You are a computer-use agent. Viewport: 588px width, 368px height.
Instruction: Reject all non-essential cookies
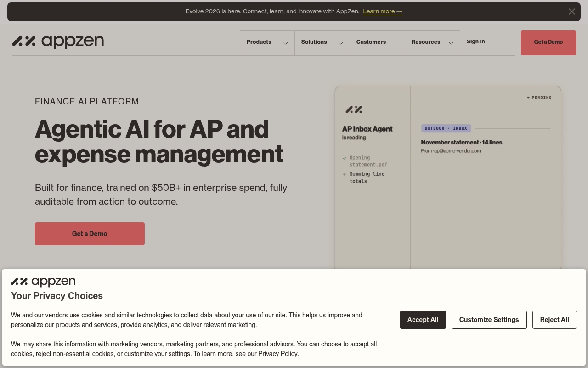554,320
